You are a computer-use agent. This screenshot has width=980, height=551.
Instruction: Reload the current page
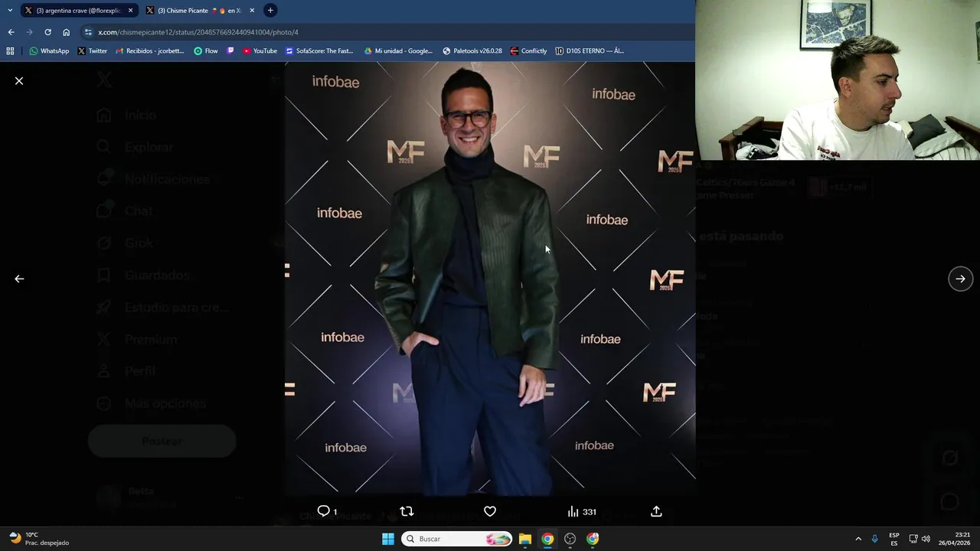(47, 32)
